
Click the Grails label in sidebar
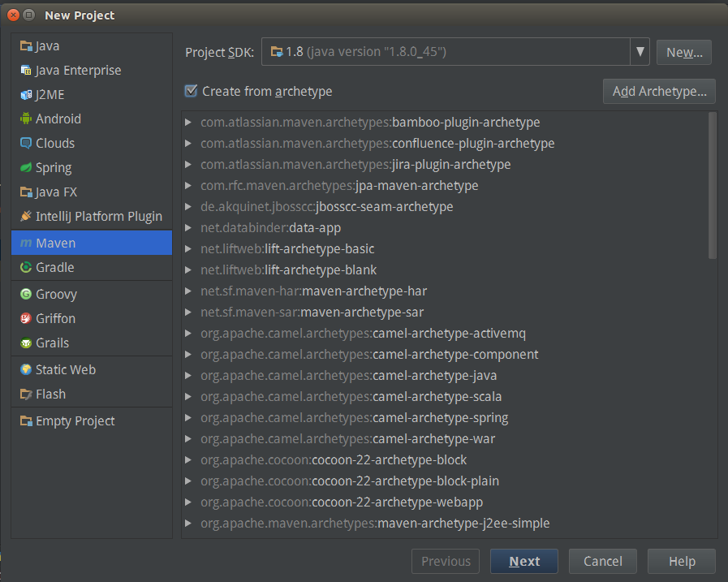[53, 343]
